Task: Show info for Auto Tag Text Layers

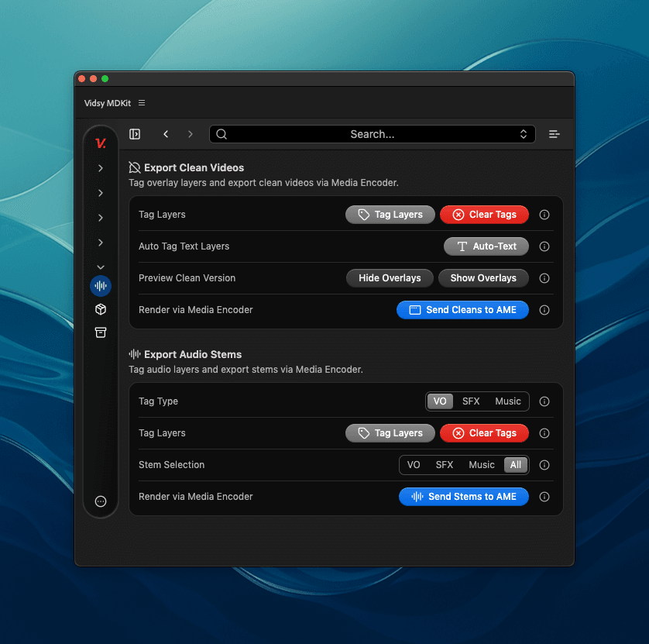Action: pos(544,246)
